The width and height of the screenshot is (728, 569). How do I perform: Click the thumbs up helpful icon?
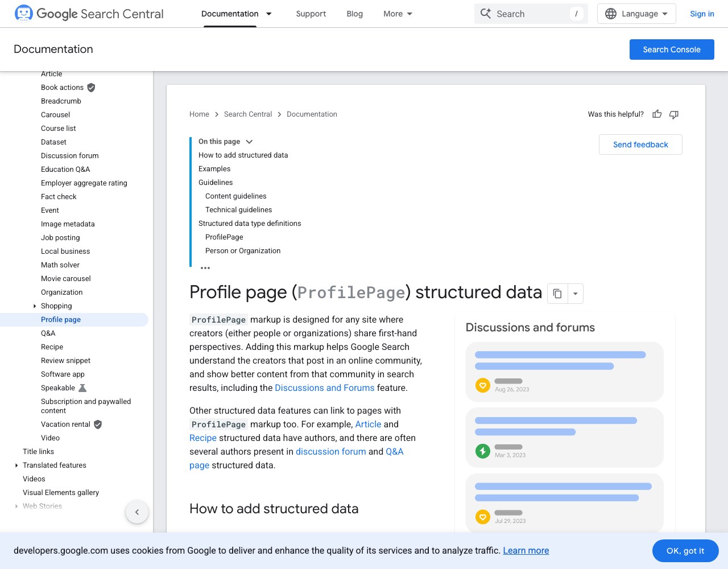pos(657,114)
